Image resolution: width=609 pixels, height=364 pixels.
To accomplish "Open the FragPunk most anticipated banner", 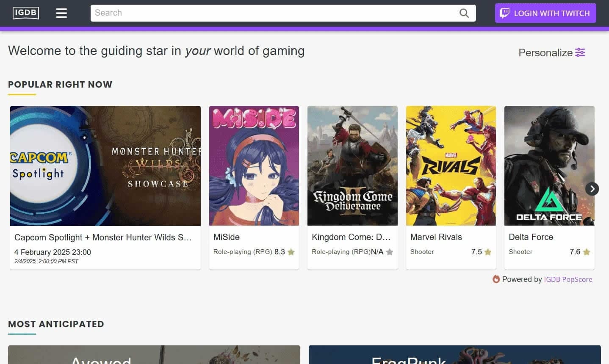I will pos(454,355).
